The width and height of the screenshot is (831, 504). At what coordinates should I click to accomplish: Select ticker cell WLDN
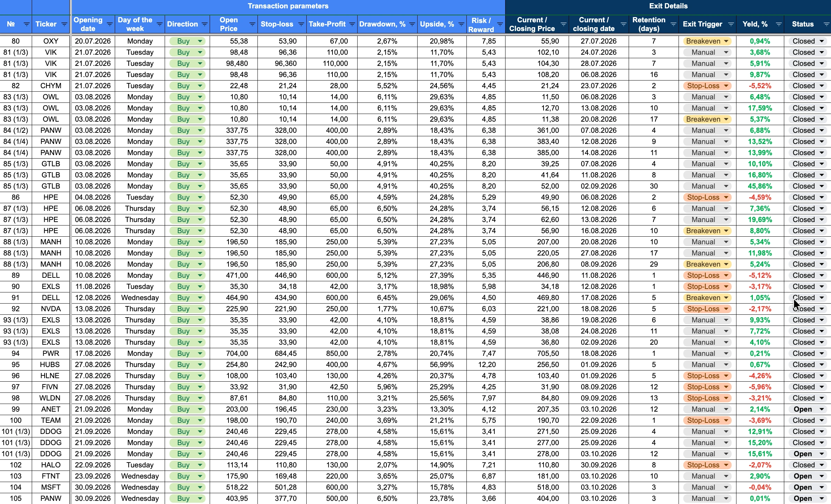coord(51,398)
